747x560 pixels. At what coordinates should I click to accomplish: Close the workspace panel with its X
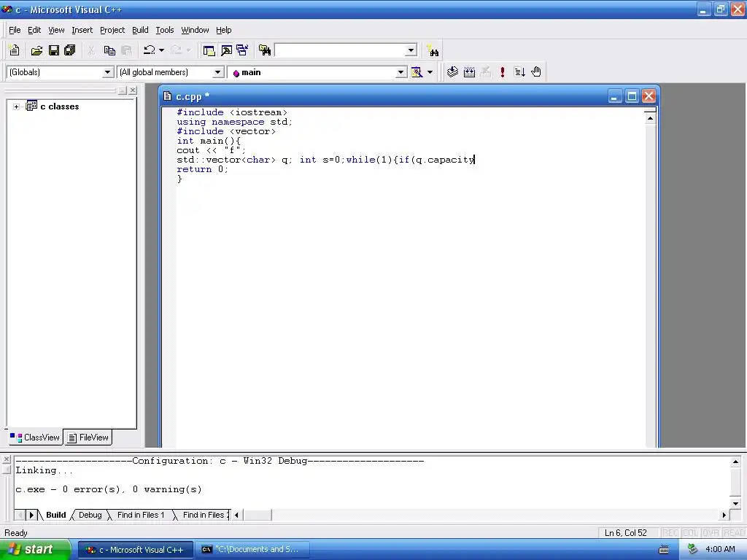133,90
